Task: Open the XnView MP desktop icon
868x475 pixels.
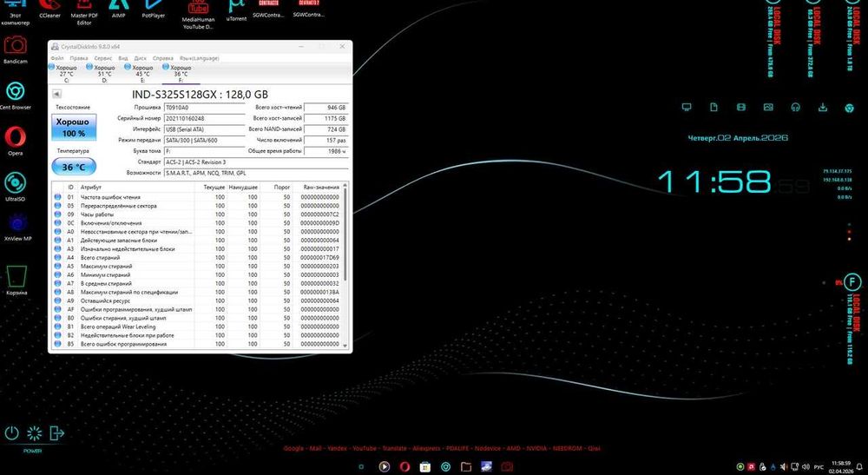Action: (x=17, y=227)
